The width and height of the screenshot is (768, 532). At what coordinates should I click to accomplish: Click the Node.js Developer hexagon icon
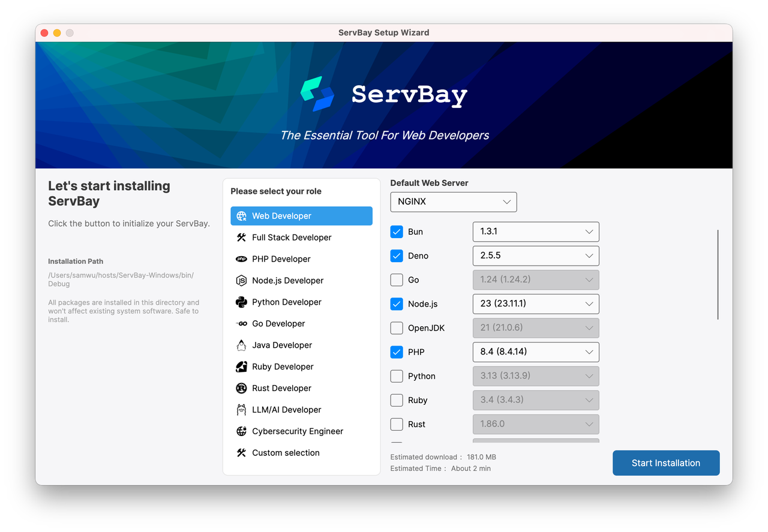241,281
